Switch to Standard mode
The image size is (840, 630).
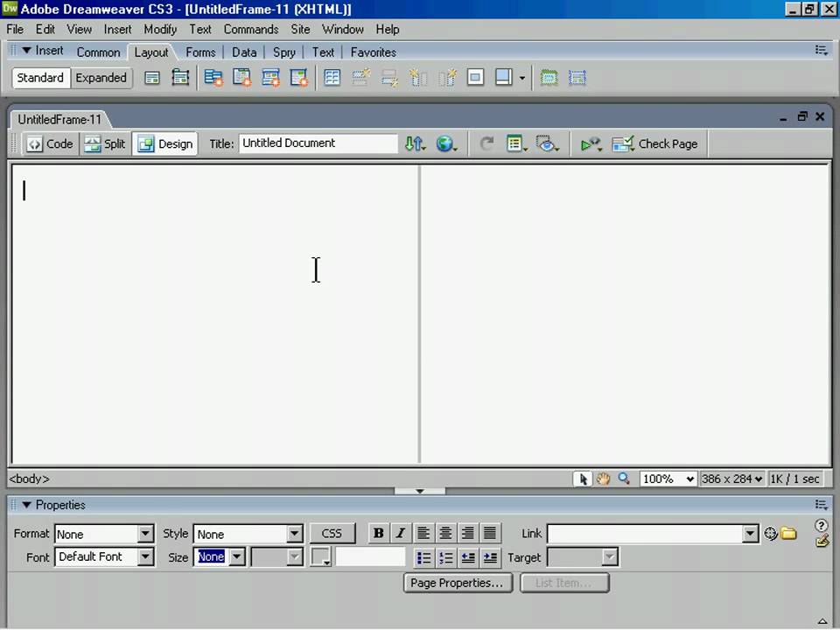(40, 78)
